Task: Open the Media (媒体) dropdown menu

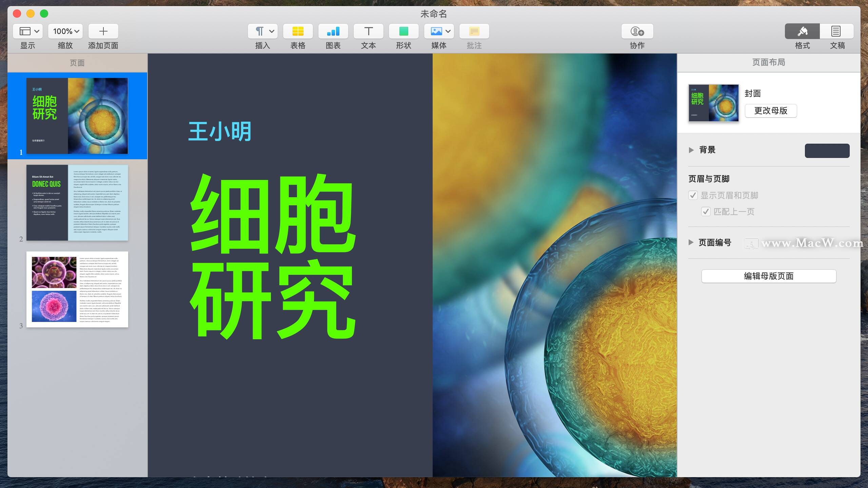Action: click(439, 31)
